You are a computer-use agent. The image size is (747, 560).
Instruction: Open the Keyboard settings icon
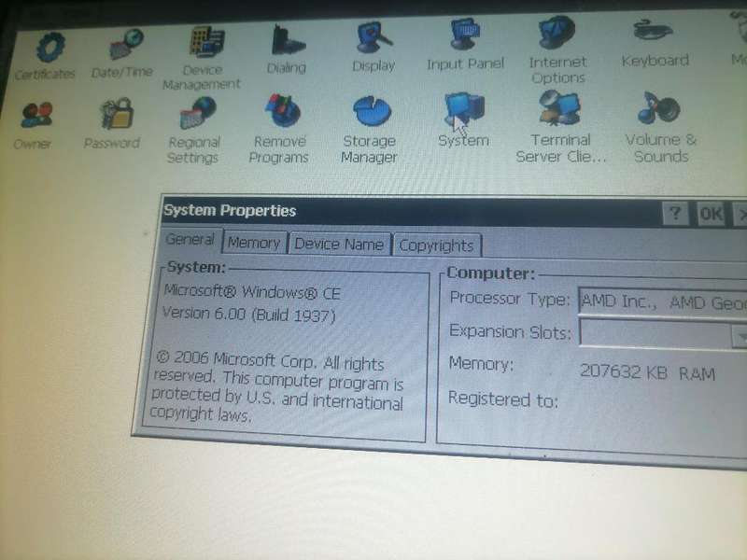coord(653,31)
